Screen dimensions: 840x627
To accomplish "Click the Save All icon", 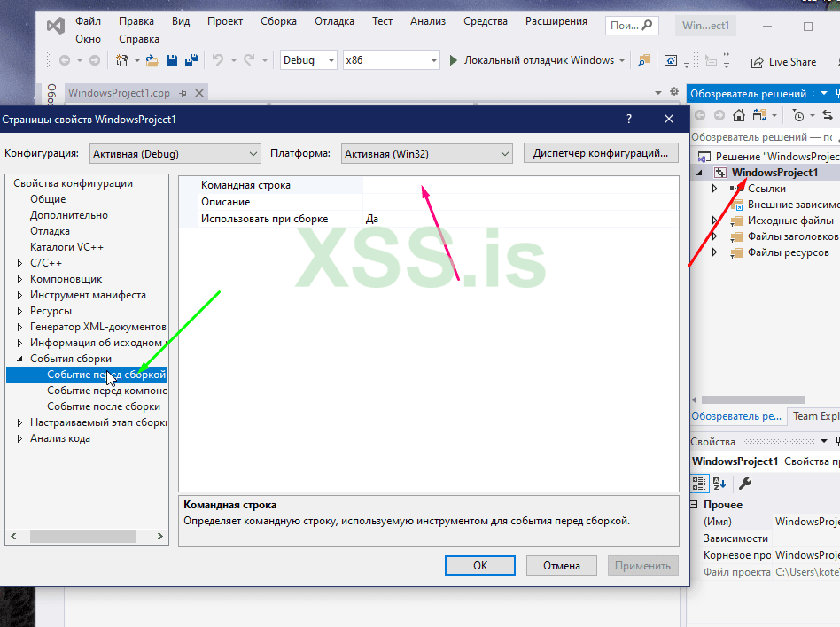I will tap(191, 60).
